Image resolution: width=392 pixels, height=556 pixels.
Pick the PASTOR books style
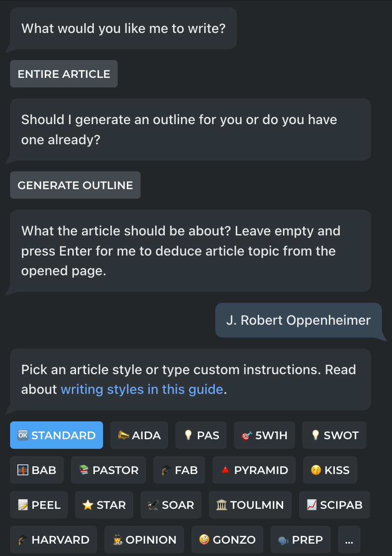pyautogui.click(x=109, y=470)
